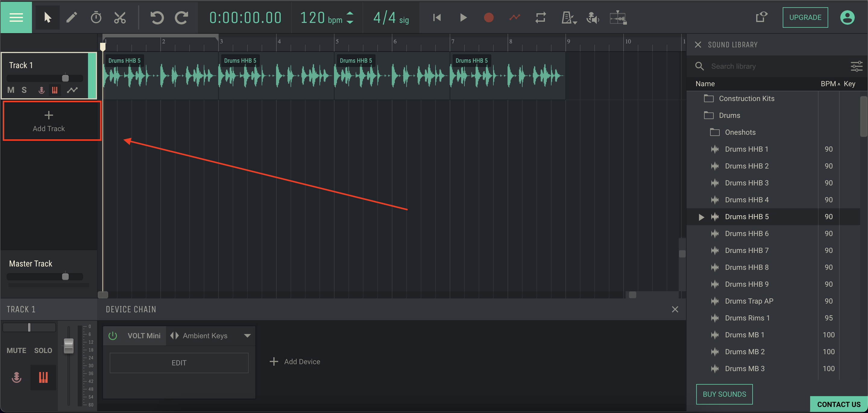Click the Record button
Viewport: 868px width, 413px height.
(488, 17)
